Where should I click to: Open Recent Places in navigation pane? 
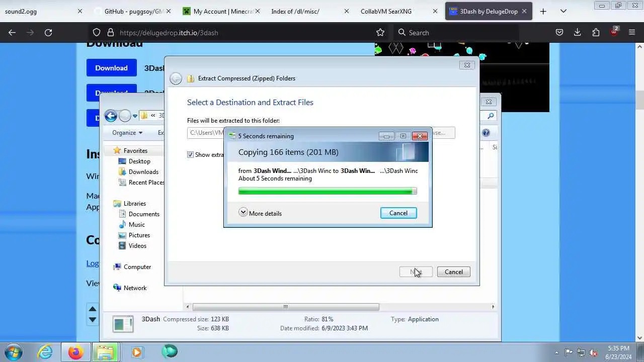141,182
